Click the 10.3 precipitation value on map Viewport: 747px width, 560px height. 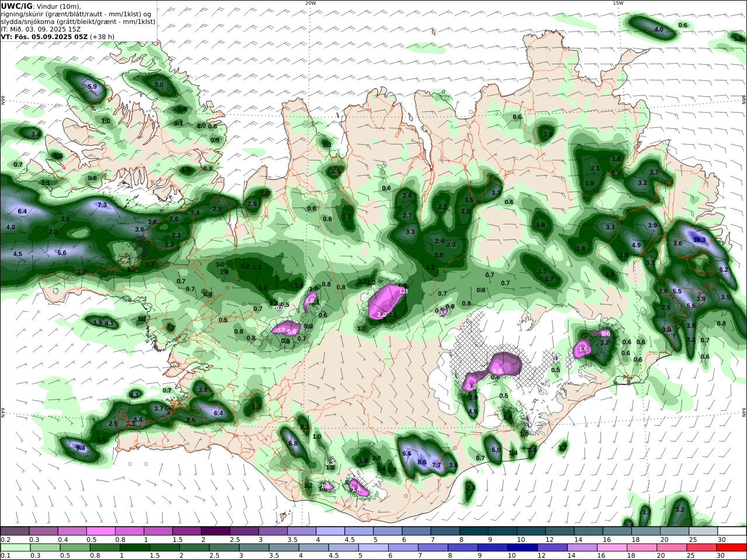(x=699, y=240)
